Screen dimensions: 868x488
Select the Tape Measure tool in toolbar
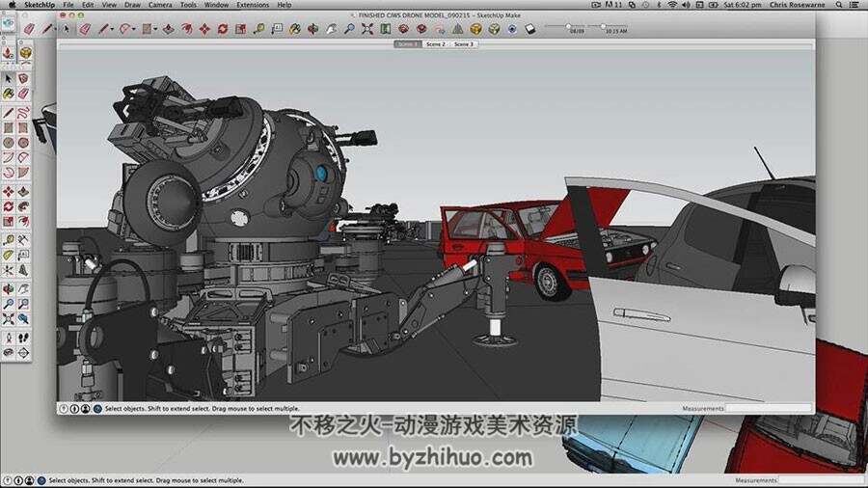coord(258,29)
